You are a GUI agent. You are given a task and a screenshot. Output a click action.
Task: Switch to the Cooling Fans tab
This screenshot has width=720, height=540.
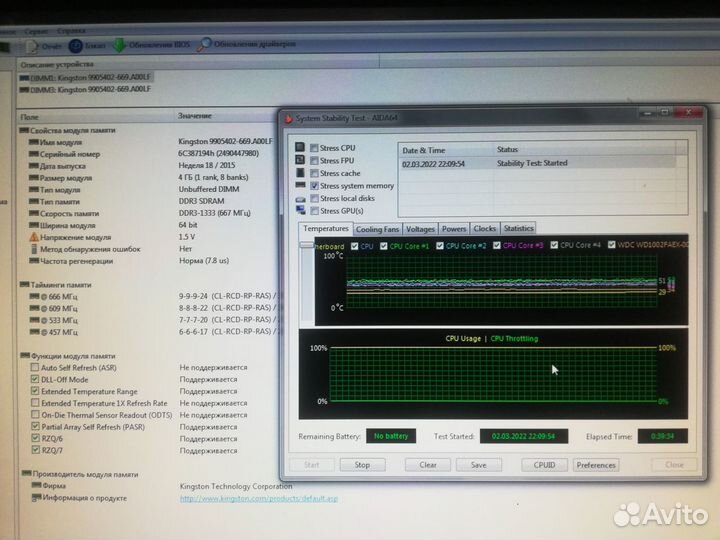pyautogui.click(x=377, y=229)
